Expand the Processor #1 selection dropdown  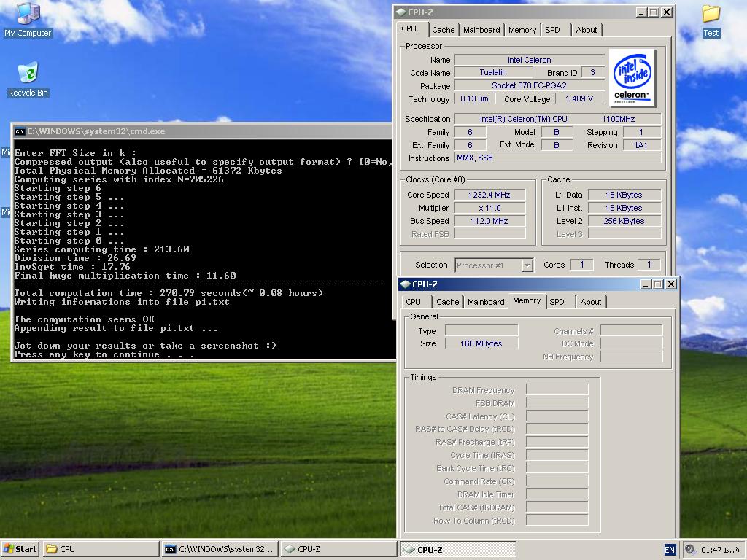pos(527,265)
